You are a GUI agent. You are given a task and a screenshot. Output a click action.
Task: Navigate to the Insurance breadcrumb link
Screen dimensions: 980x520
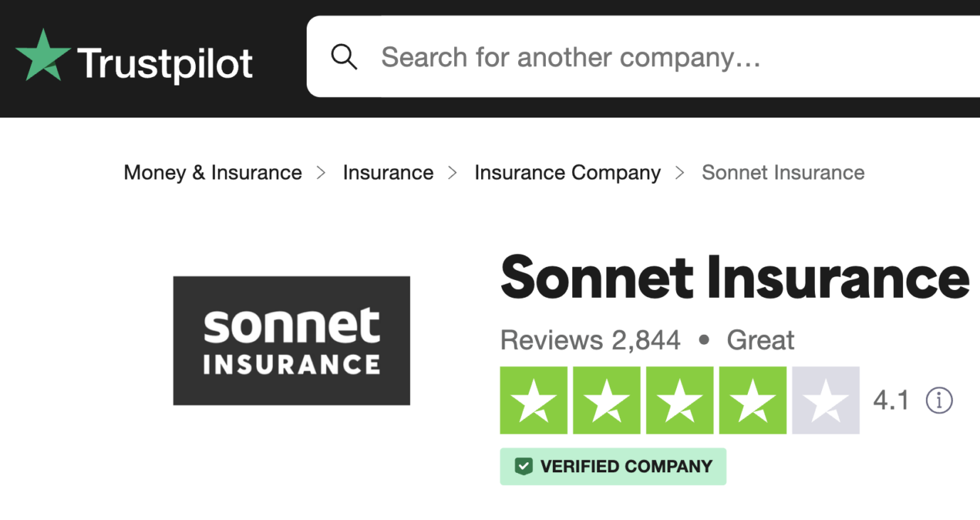pyautogui.click(x=388, y=172)
